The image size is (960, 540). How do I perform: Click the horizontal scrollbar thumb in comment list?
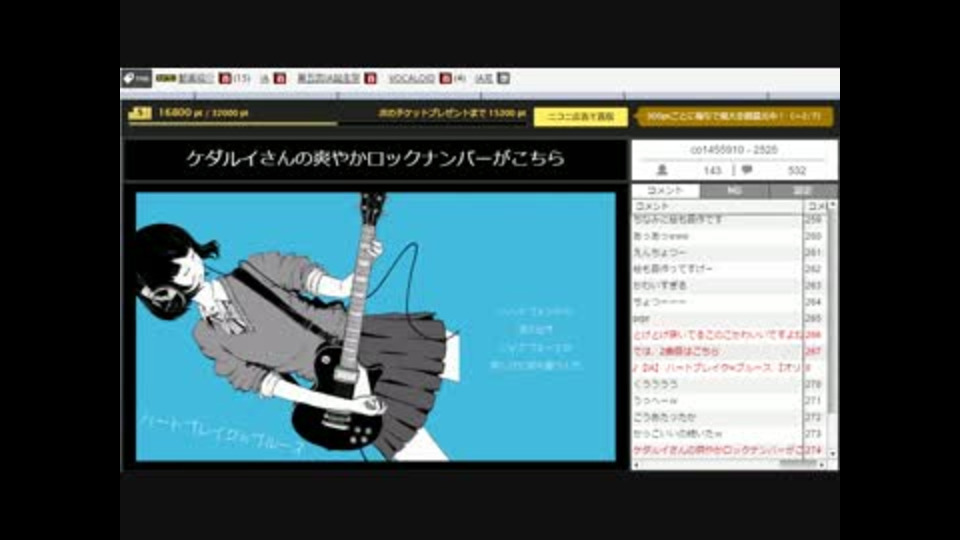[x=798, y=465]
